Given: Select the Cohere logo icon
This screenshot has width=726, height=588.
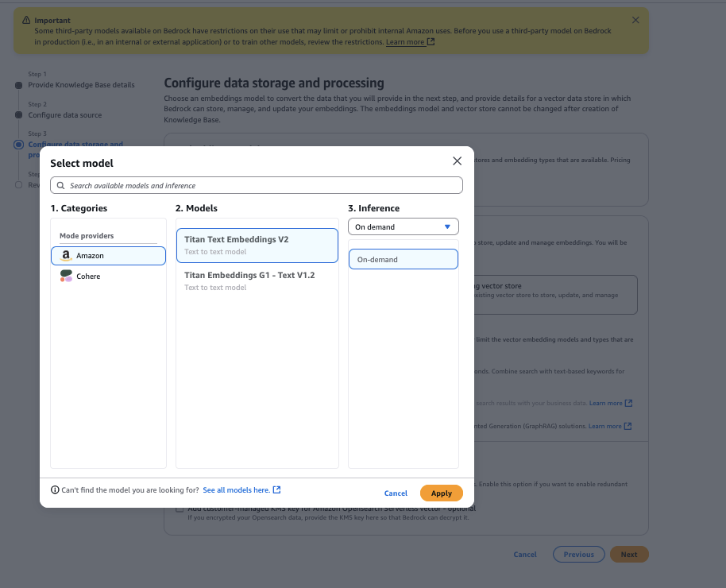Looking at the screenshot, I should (x=67, y=276).
